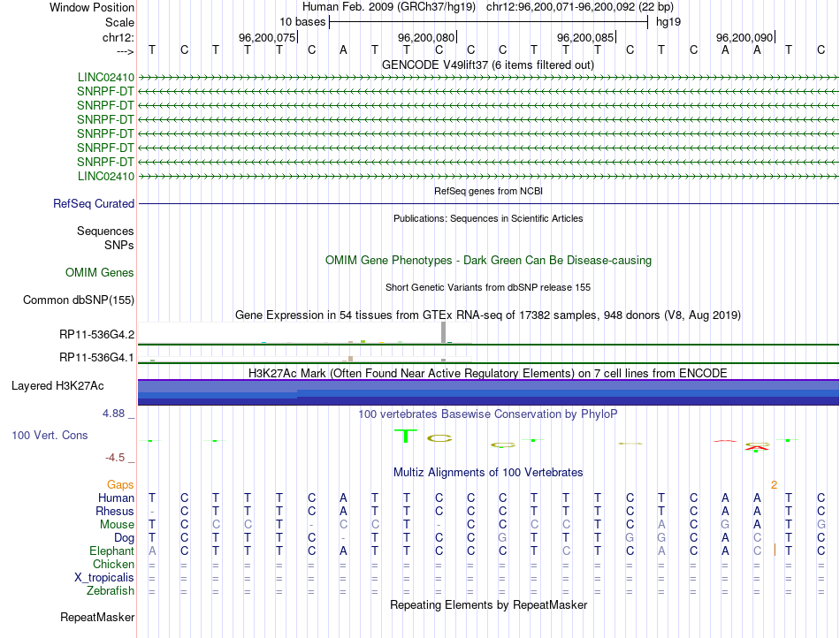Select the Dog alignment row label
Viewport: 840px width, 638px height.
[124, 538]
